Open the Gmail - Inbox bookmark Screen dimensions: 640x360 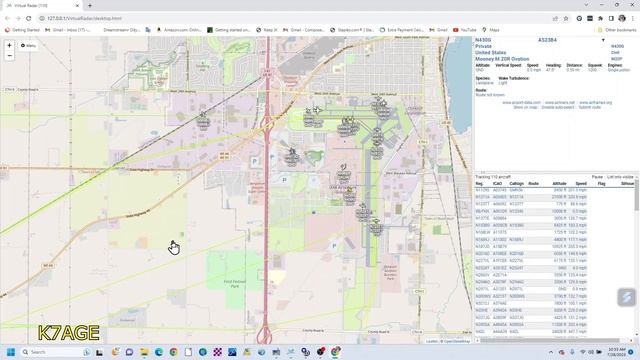[67, 30]
